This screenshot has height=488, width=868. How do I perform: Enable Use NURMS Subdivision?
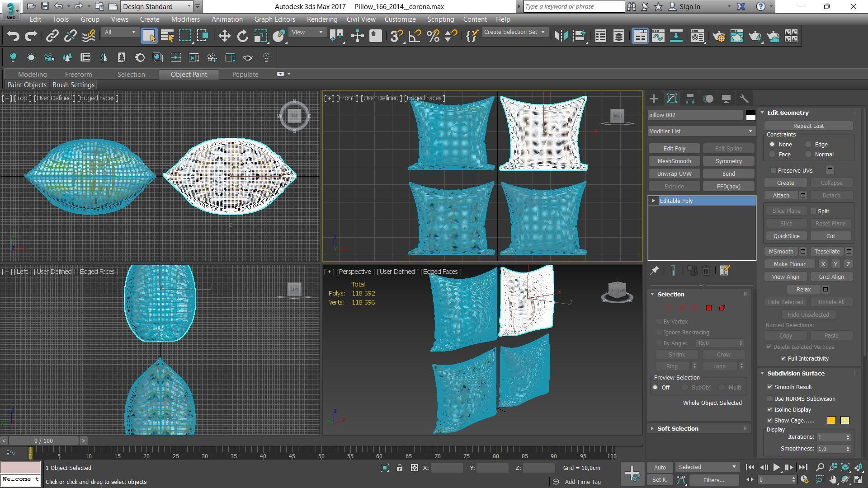click(x=770, y=399)
